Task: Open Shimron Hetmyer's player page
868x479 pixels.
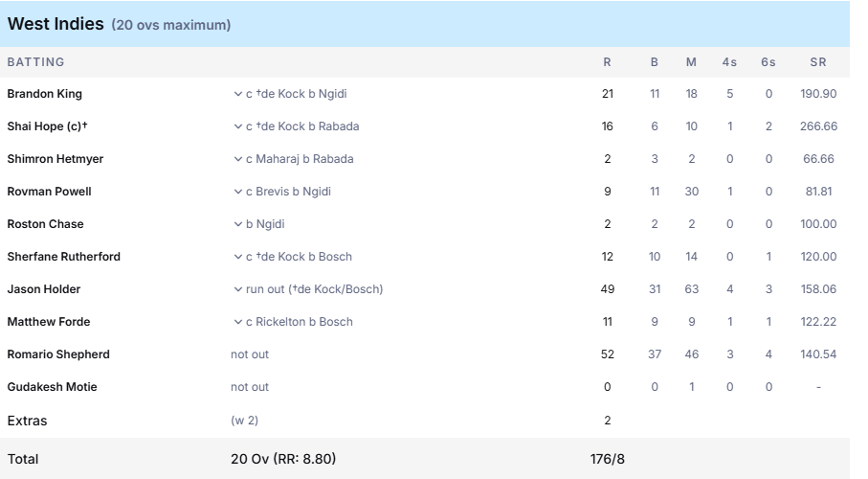Action: [x=55, y=159]
